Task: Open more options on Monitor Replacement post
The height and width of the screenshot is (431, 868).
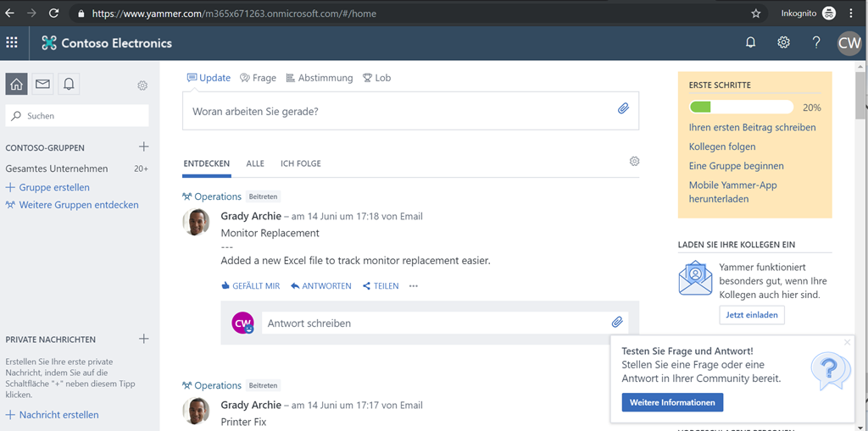Action: [414, 286]
